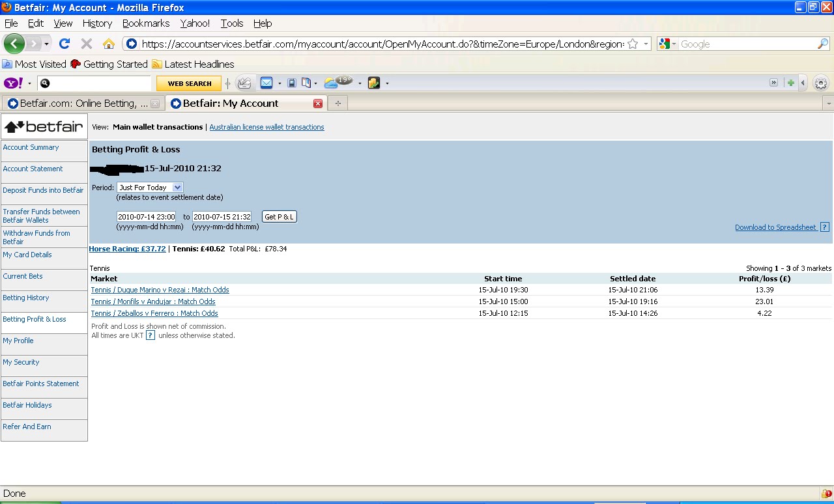Screen dimensions: 834x504
Task: Open Horse Racing: £37.72 link
Action: coord(127,249)
